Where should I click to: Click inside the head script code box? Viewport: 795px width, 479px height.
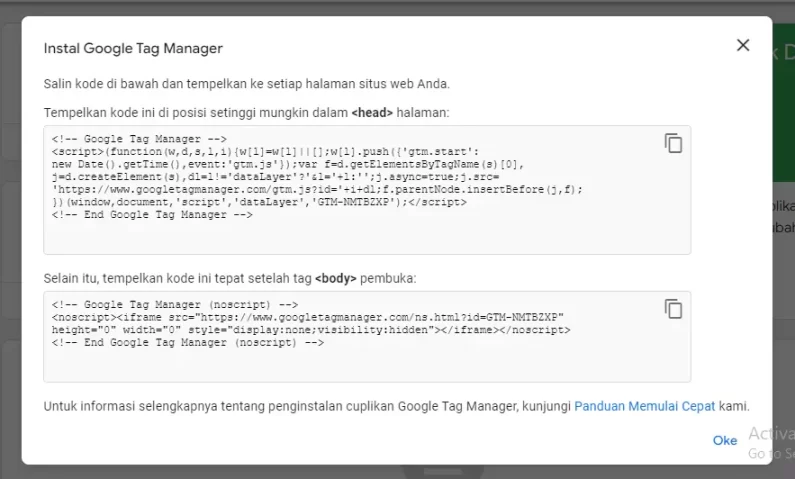coord(367,190)
